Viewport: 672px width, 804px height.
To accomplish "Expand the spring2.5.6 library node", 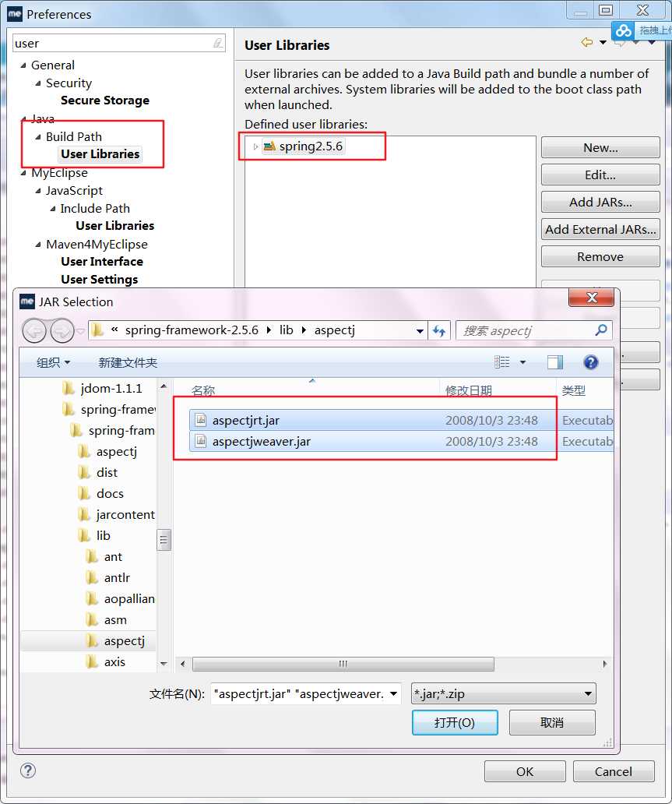I will coord(255,146).
